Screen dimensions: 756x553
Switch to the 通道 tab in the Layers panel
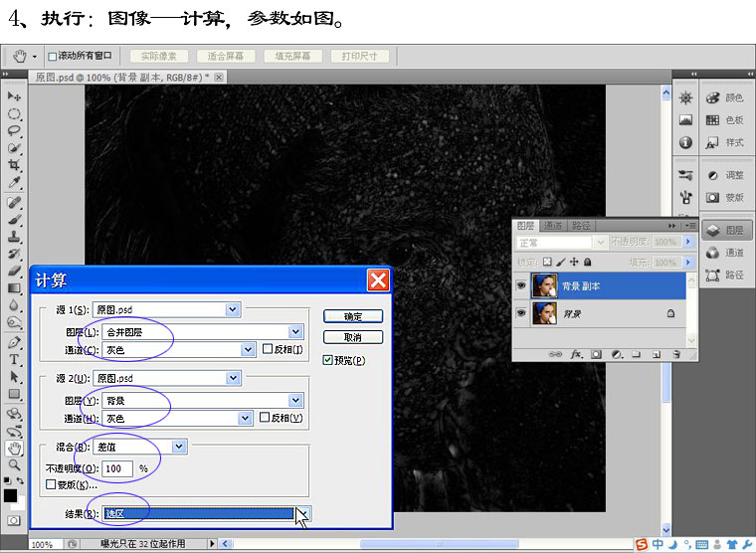[552, 226]
